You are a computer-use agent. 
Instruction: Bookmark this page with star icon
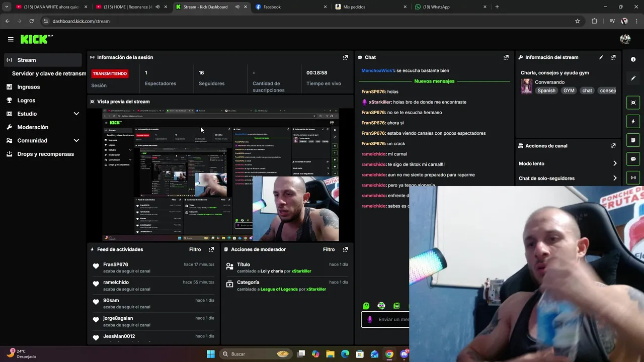pyautogui.click(x=578, y=21)
